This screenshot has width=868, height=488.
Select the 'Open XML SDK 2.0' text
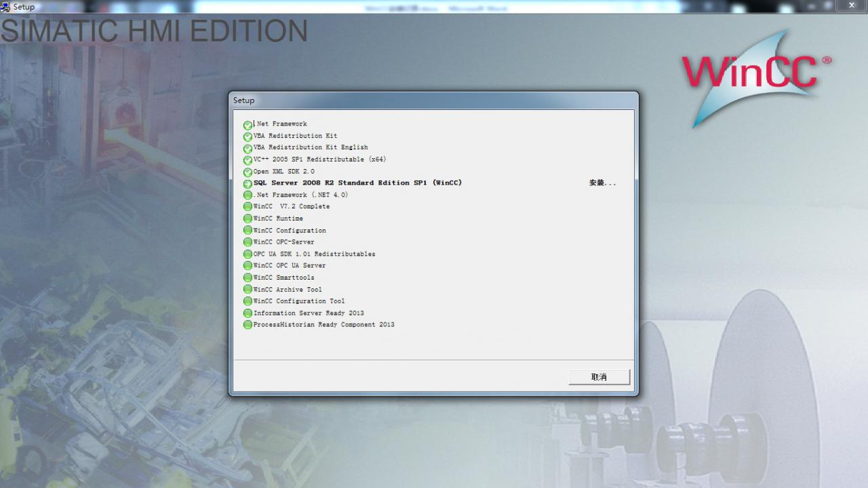pyautogui.click(x=284, y=172)
